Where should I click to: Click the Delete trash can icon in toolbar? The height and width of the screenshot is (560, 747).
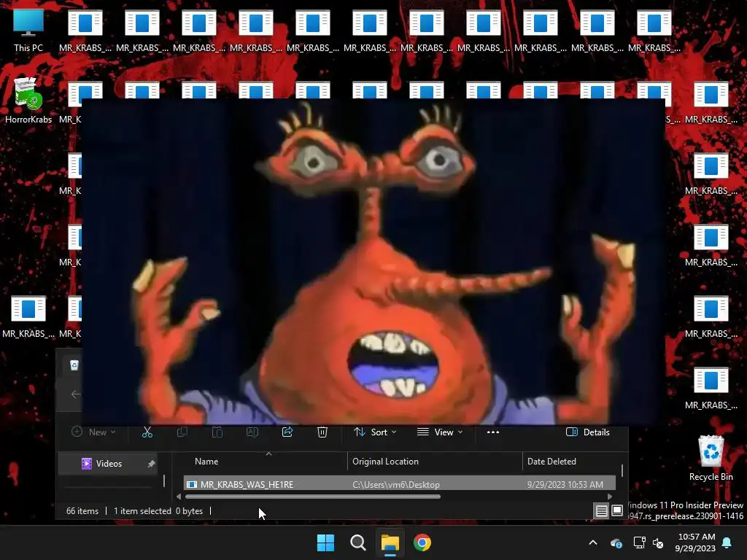322,432
